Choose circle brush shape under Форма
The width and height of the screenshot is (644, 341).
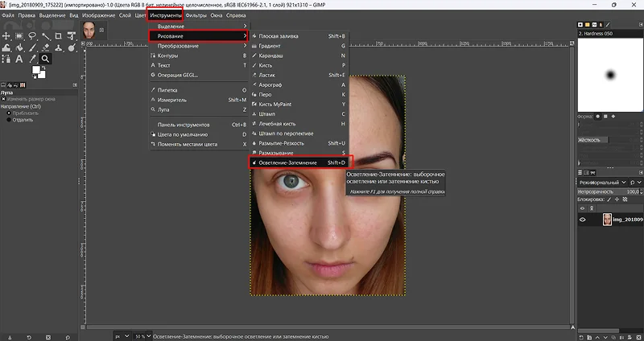[598, 117]
